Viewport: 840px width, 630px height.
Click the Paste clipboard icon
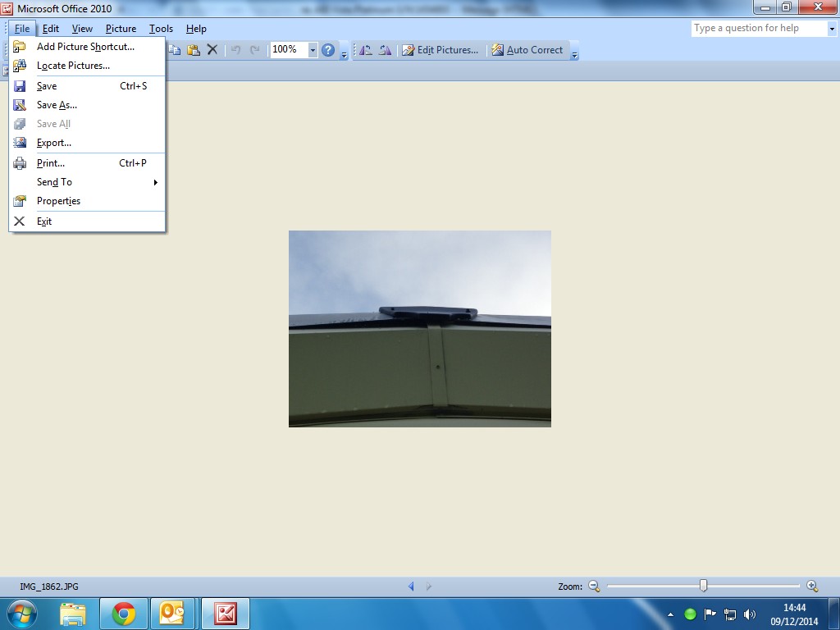tap(194, 50)
